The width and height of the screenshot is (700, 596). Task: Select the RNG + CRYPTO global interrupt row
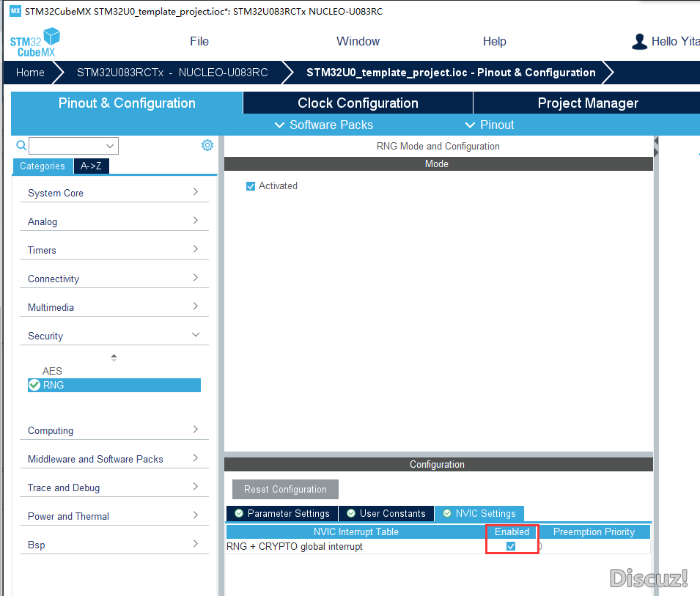coord(438,546)
